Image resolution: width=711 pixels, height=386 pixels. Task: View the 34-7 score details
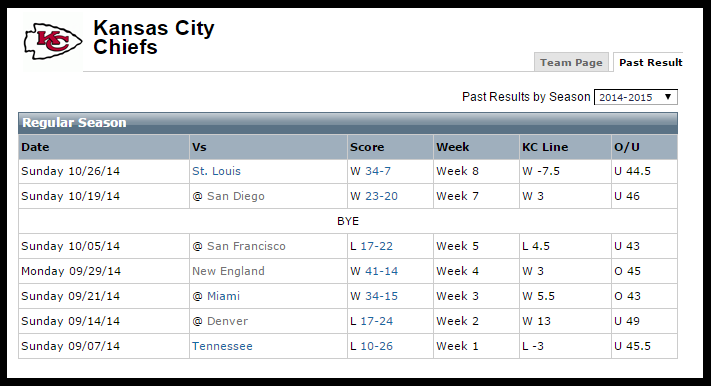[378, 171]
